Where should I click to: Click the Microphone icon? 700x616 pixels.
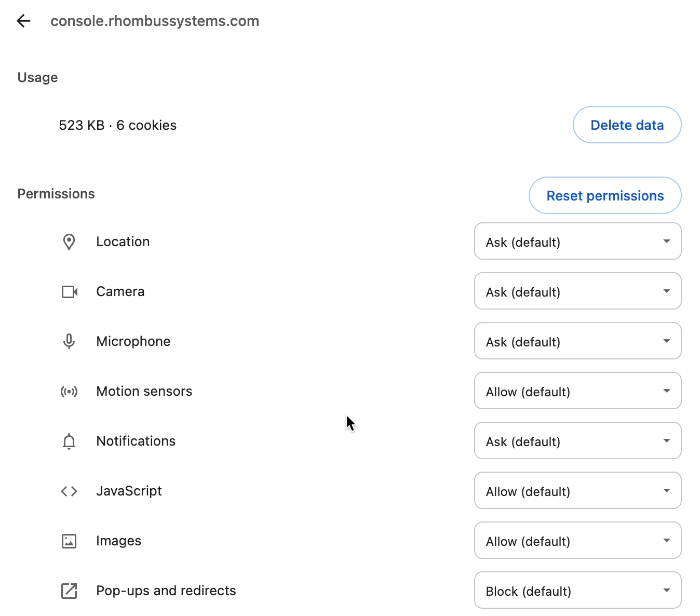coord(69,341)
